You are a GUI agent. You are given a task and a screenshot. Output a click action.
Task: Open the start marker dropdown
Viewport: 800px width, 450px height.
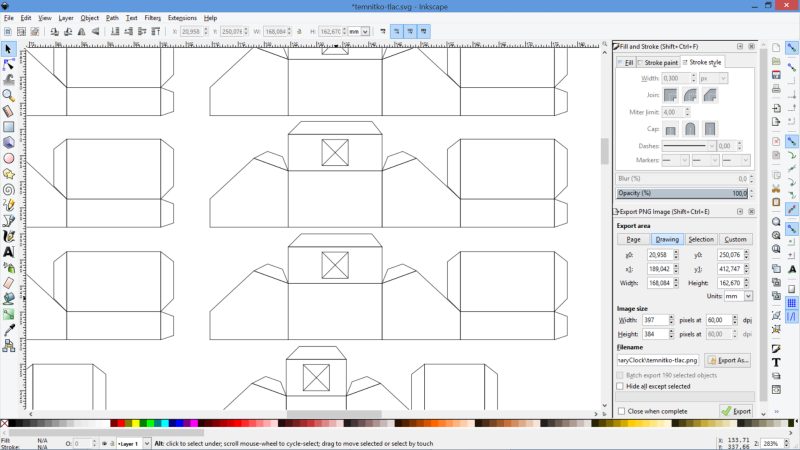tap(675, 160)
